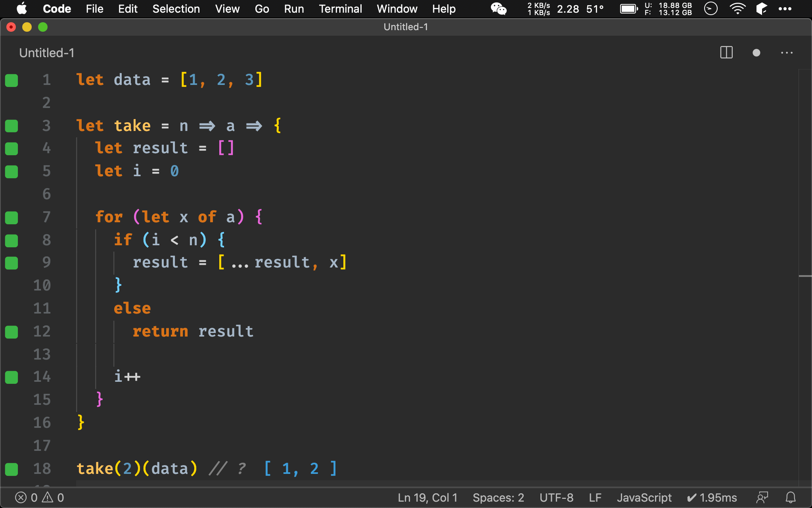The image size is (812, 508).
Task: Click the else keyword on line 11
Action: pos(132,308)
